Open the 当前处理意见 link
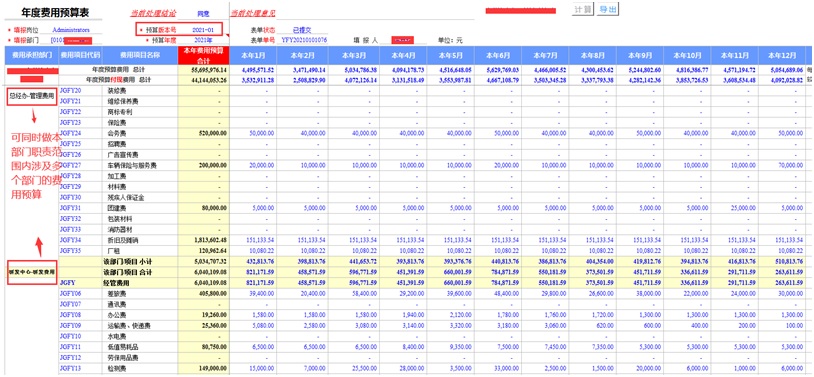814x377 pixels. [x=254, y=14]
